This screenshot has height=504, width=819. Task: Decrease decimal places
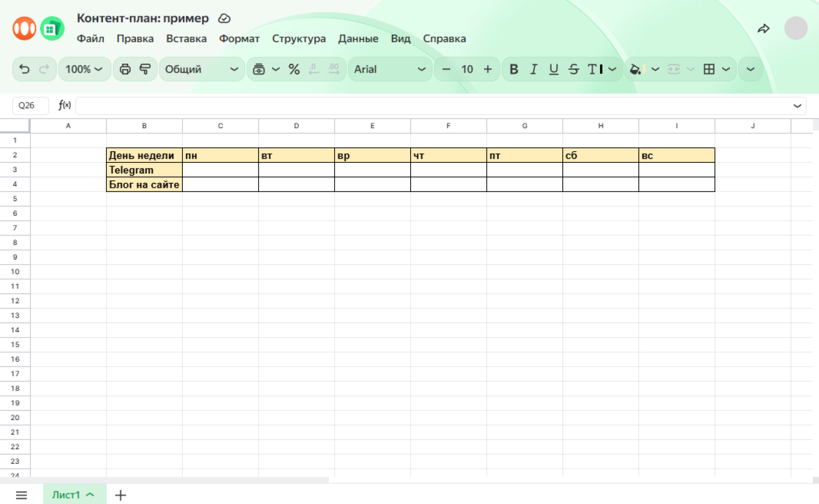point(314,69)
